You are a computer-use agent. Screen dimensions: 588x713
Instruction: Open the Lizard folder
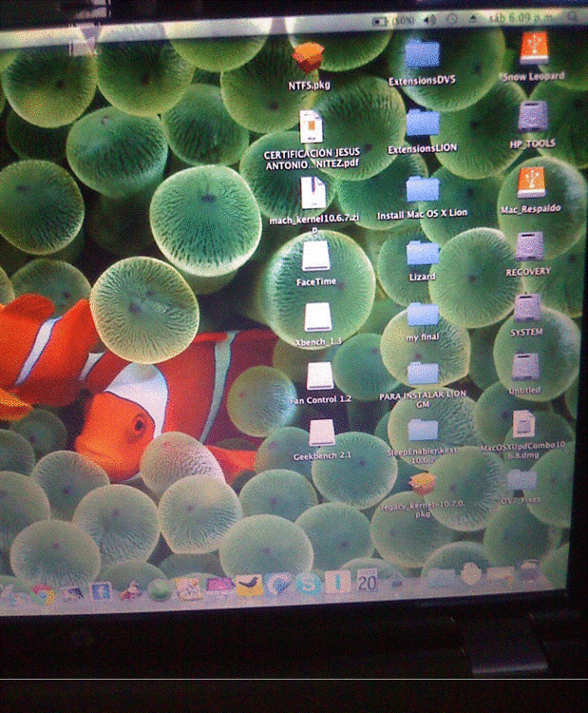(422, 253)
